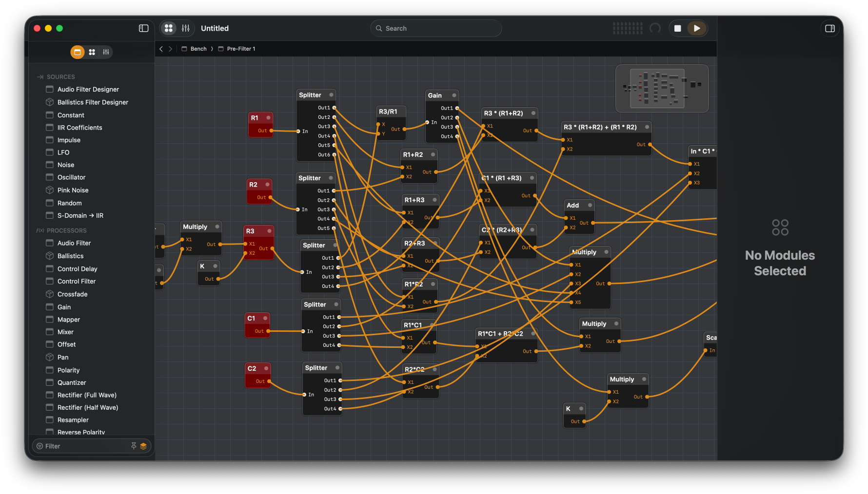Open Bench in the breadcrumb path

[x=198, y=49]
